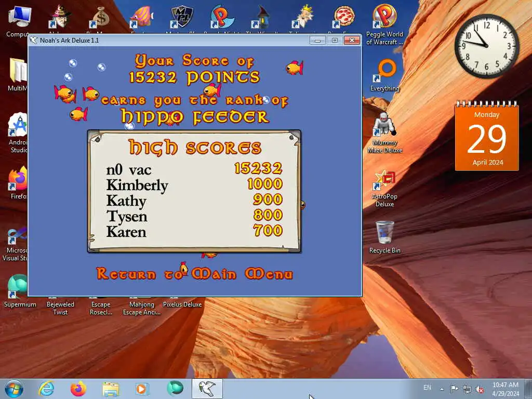The image size is (532, 399).
Task: Open the striped fish game shortcut
Action: pyautogui.click(x=141, y=17)
